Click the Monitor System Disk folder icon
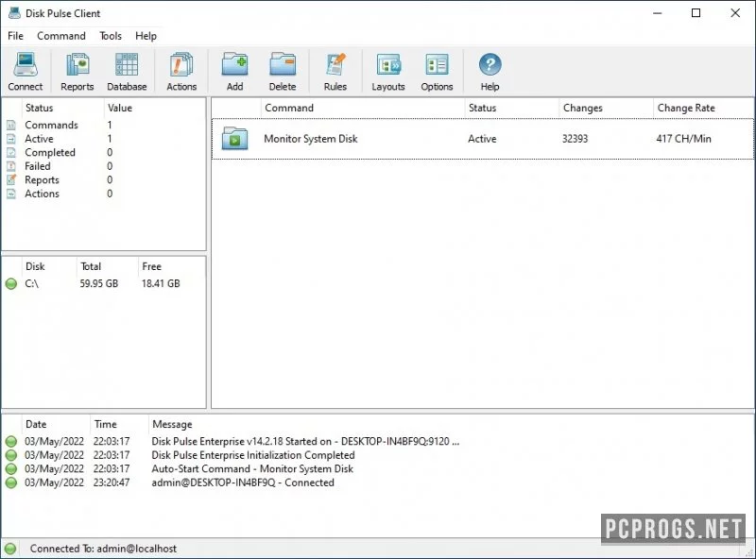756x559 pixels. (234, 139)
